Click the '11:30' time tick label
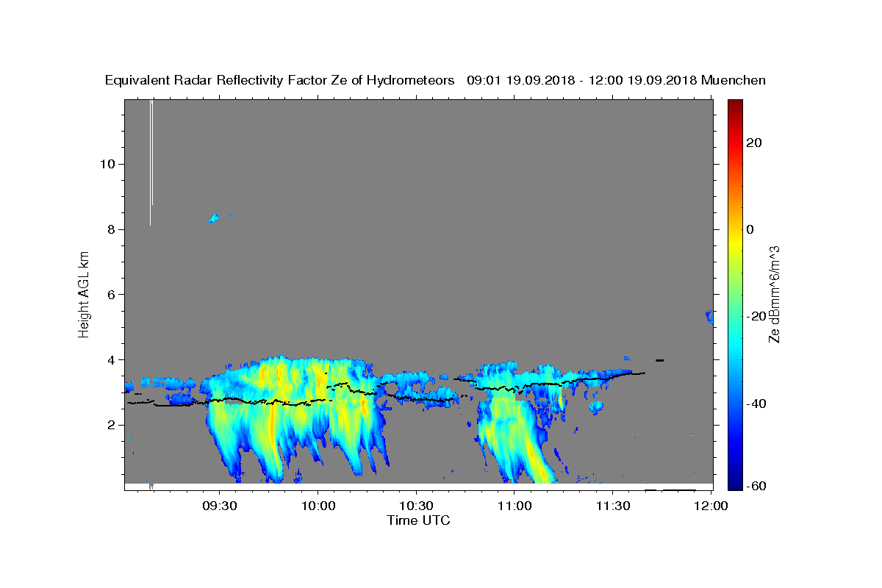Viewport: 882px width, 588px height. click(612, 506)
